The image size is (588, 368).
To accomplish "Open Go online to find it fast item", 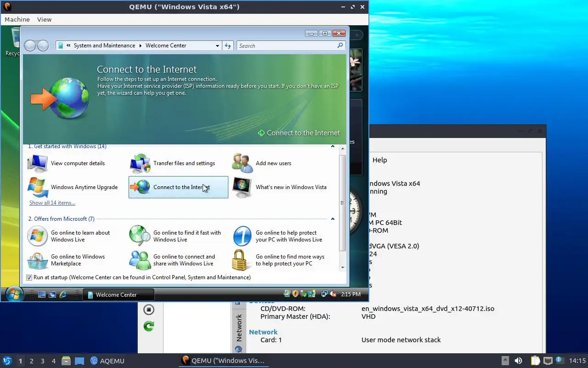I will tap(175, 236).
